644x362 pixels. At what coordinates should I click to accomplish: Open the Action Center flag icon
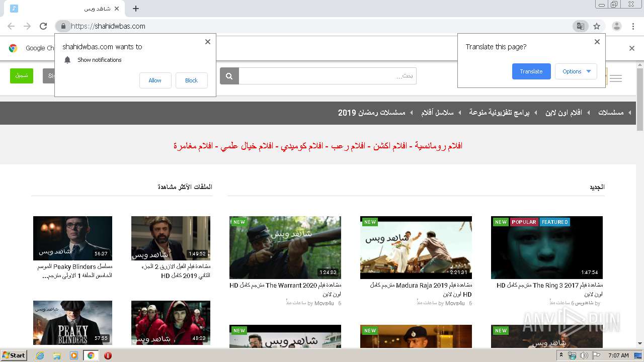point(596,355)
